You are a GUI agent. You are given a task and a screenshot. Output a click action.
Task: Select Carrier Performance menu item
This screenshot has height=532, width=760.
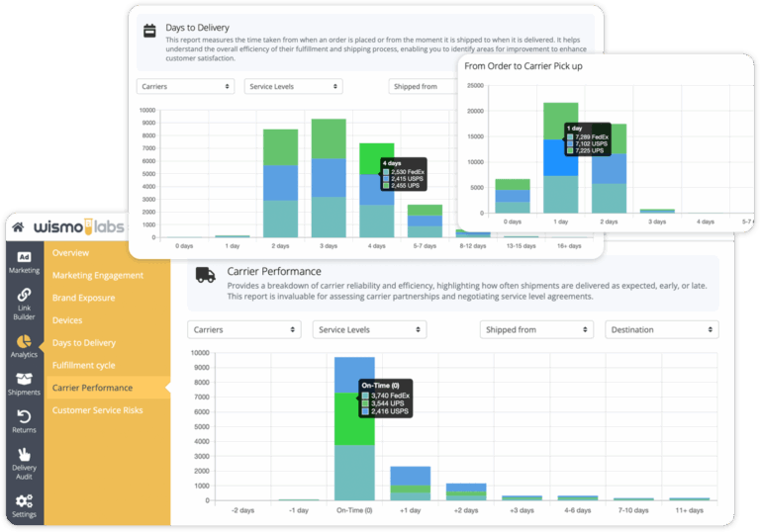click(107, 388)
